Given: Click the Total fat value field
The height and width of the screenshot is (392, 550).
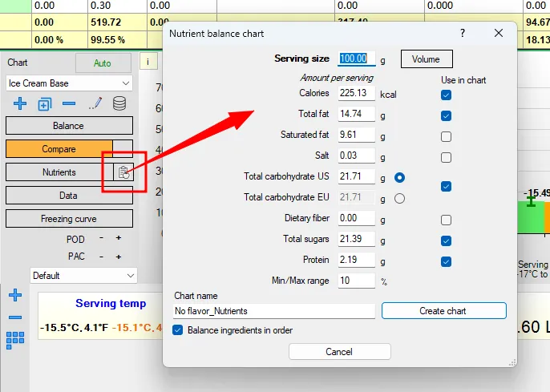Looking at the screenshot, I should click(356, 114).
